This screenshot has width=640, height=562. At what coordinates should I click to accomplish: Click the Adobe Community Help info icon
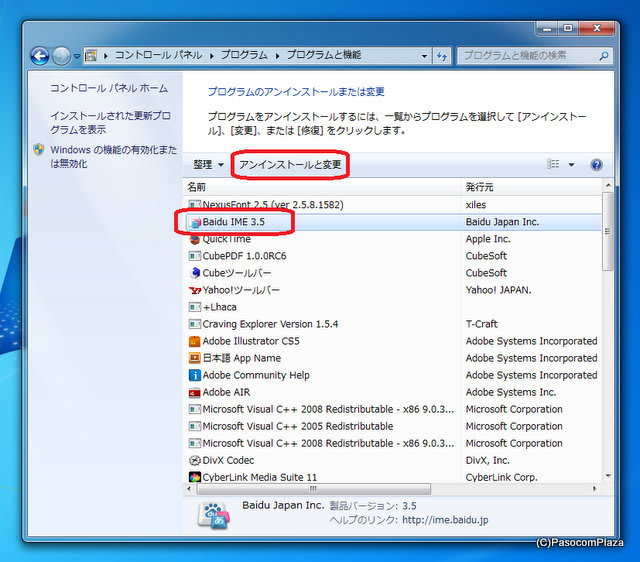pyautogui.click(x=195, y=375)
